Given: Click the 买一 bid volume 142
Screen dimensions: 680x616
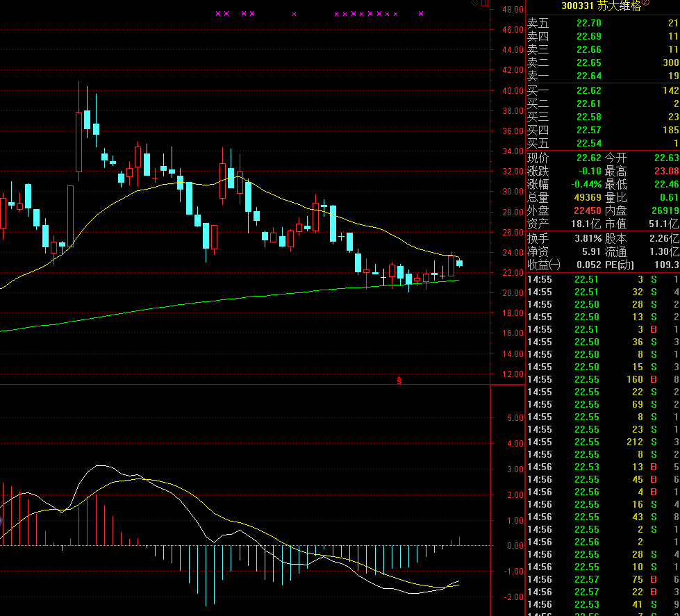Looking at the screenshot, I should tap(670, 90).
